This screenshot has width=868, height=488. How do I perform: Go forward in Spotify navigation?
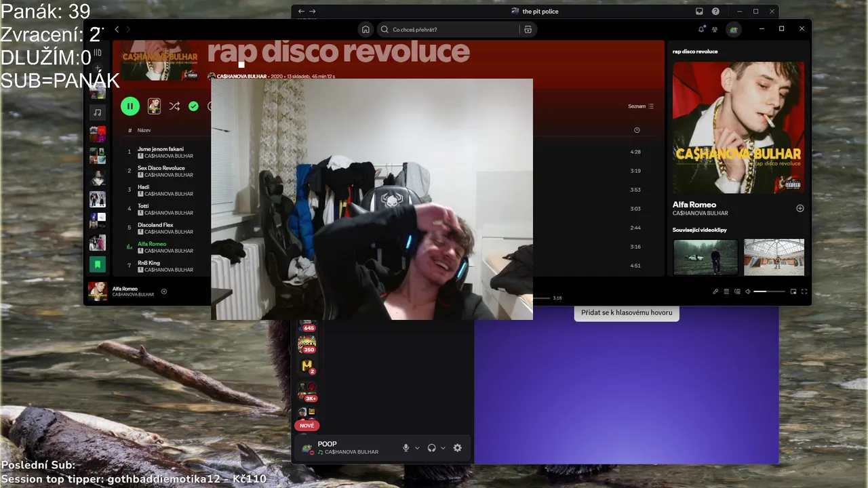click(x=127, y=29)
